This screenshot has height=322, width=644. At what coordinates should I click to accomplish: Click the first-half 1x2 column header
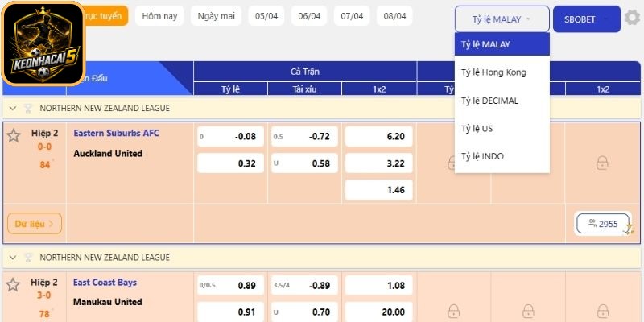point(602,89)
